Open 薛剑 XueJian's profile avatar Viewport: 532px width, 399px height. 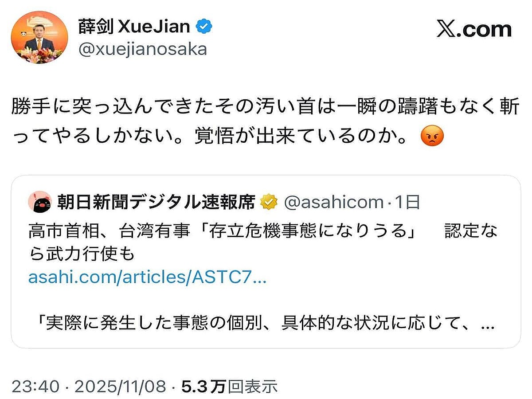point(39,39)
